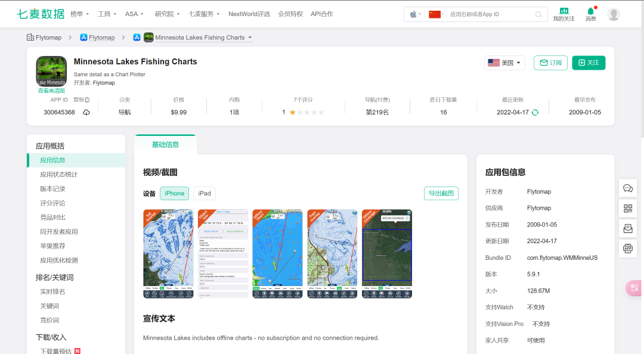This screenshot has height=354, width=644.
Task: Click the star rating icons
Action: click(307, 112)
